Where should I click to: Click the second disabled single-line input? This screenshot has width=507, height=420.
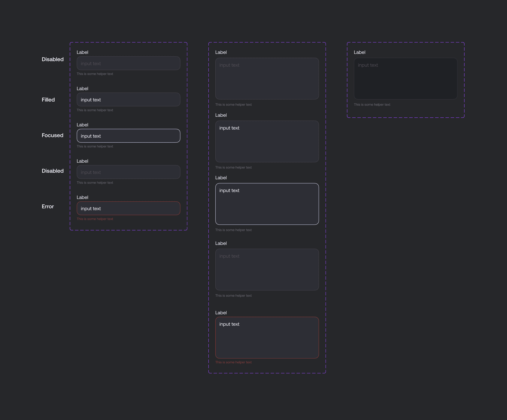point(128,172)
